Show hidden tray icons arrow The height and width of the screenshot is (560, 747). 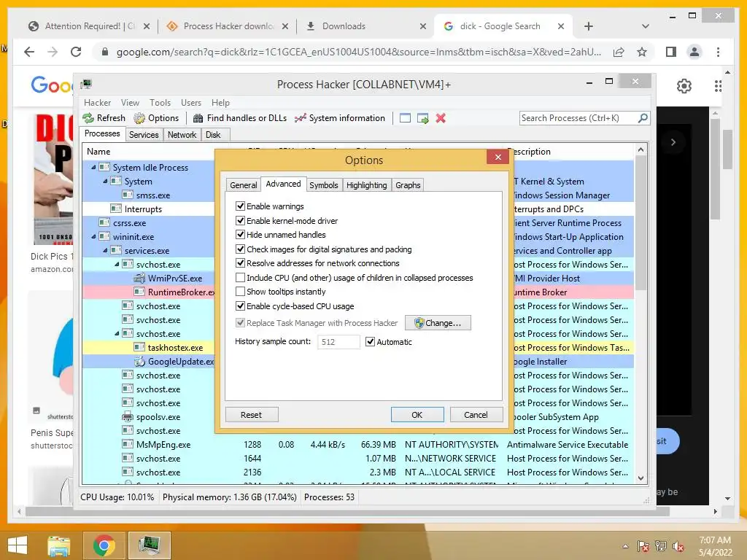tap(625, 546)
